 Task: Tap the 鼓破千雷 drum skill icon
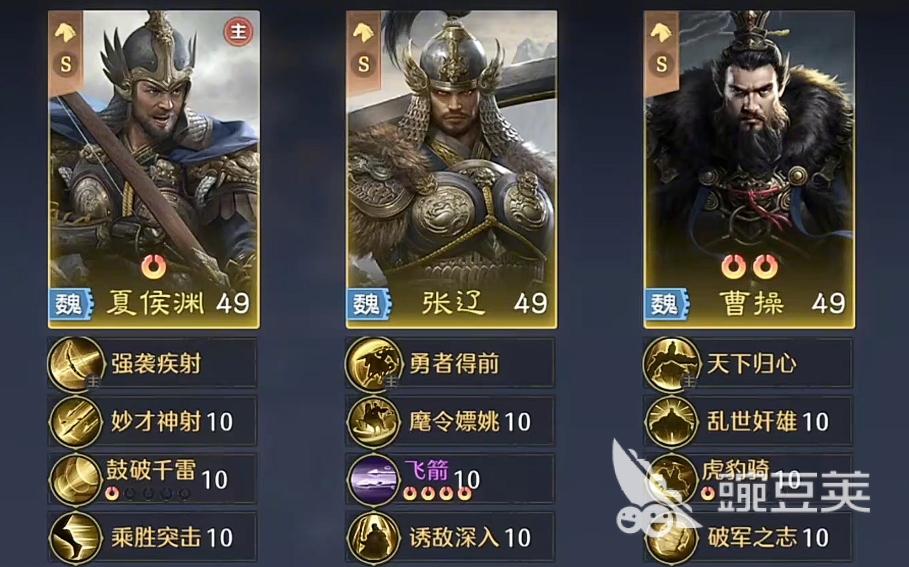click(x=76, y=480)
